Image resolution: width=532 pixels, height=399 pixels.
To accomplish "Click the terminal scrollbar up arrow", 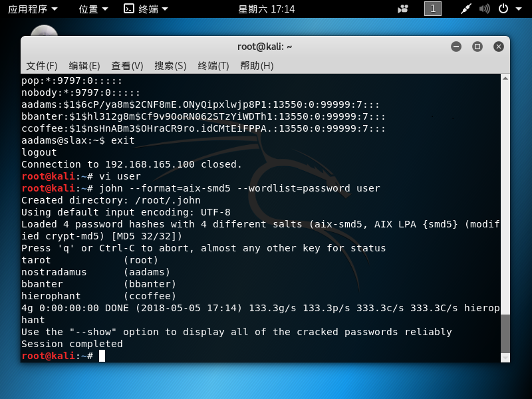I will click(505, 78).
